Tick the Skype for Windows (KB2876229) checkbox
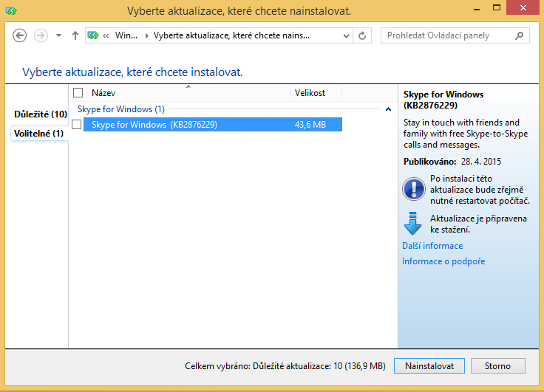544x392 pixels. [x=77, y=125]
